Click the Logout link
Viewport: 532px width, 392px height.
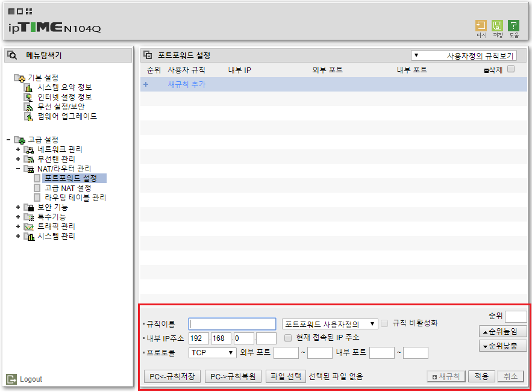pos(31,379)
